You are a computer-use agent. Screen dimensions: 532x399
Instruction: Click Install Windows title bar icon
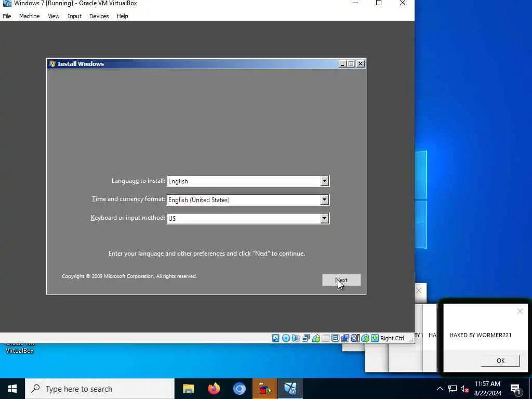[x=52, y=63]
